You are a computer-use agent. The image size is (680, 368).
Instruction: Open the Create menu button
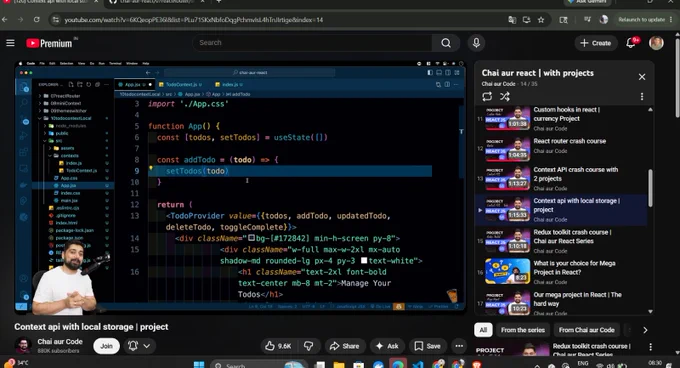tap(595, 43)
